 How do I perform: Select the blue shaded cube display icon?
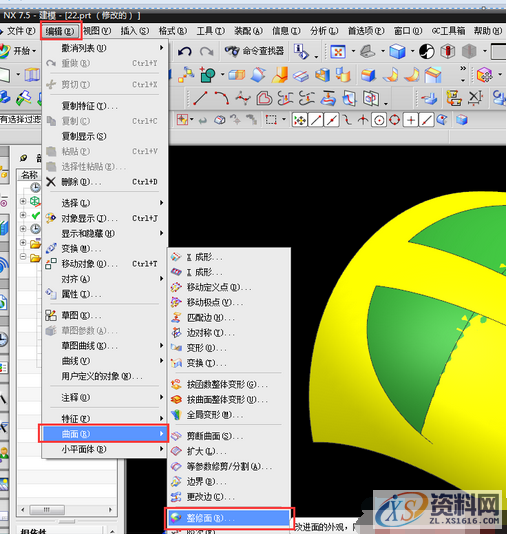[397, 51]
